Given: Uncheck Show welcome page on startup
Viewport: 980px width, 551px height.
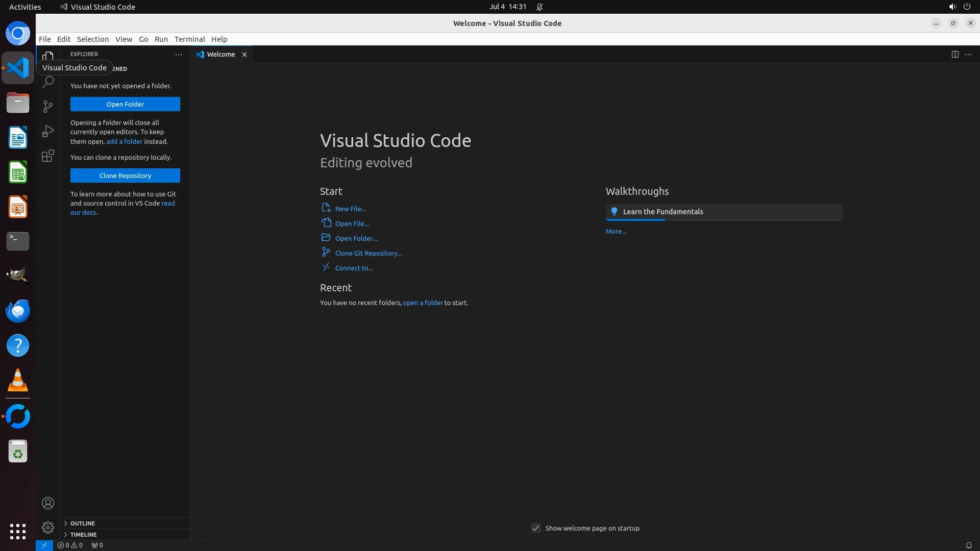Looking at the screenshot, I should tap(535, 528).
